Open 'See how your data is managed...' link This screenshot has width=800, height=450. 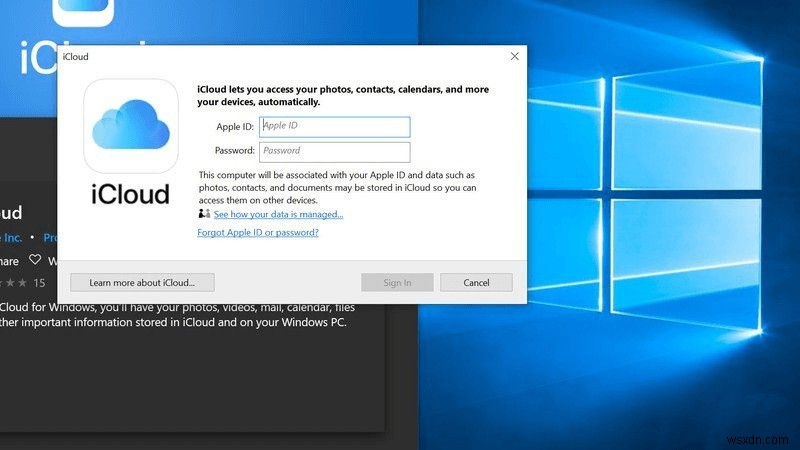coord(278,214)
